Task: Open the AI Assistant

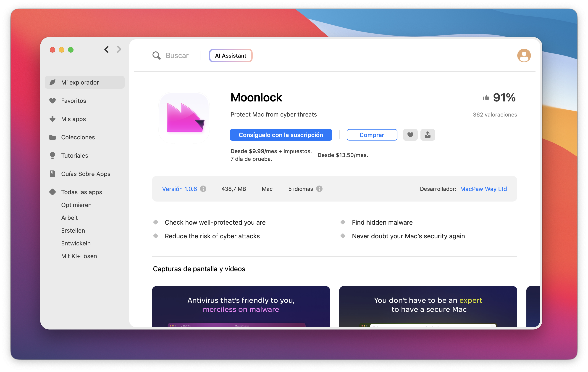Action: [231, 56]
